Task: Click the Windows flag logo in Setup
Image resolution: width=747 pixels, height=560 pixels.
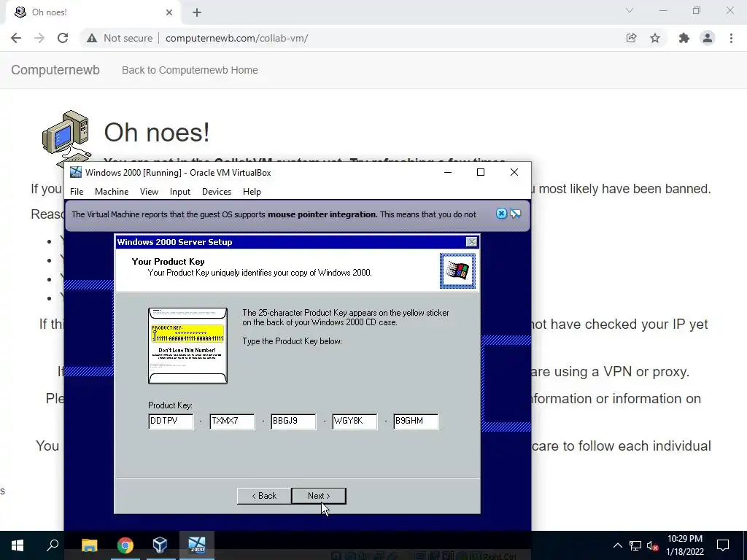Action: 457,271
